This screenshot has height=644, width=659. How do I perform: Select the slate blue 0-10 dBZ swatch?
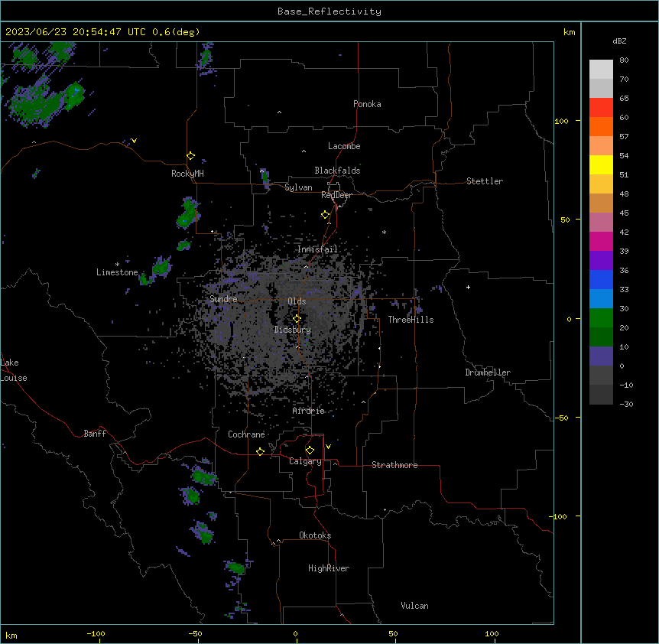pyautogui.click(x=601, y=356)
